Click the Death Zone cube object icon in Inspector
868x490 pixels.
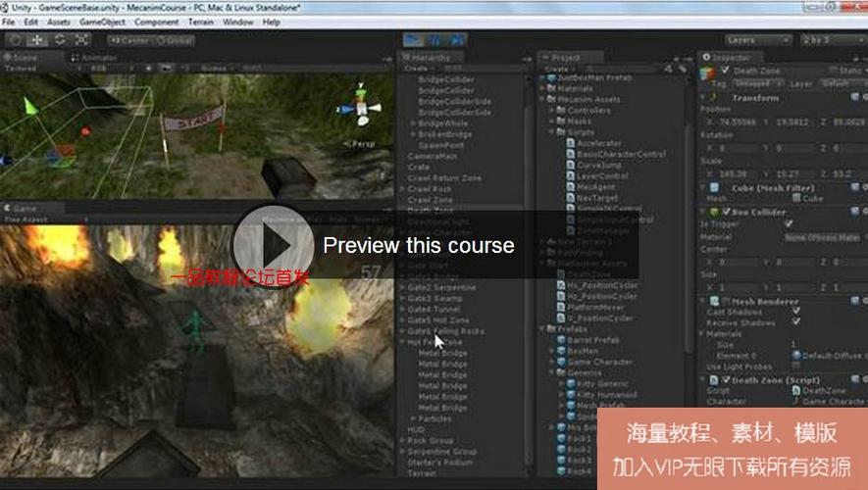(x=707, y=73)
